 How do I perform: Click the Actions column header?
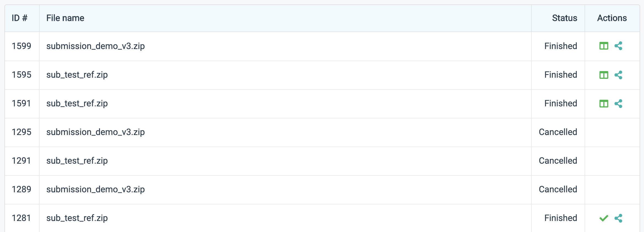coord(612,18)
